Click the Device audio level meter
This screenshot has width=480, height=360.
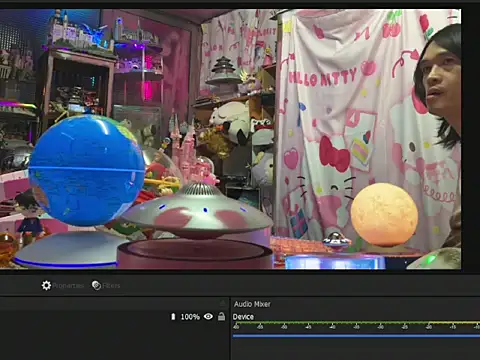(x=356, y=326)
